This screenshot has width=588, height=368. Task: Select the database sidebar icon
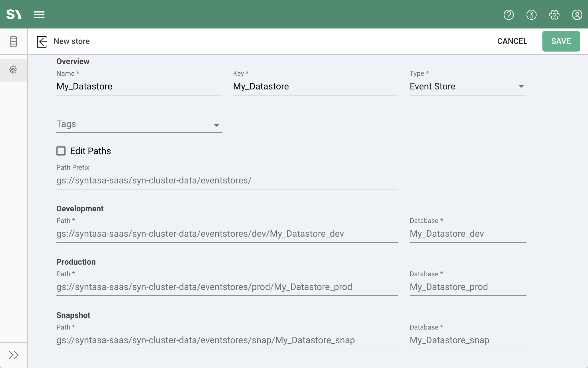13,42
